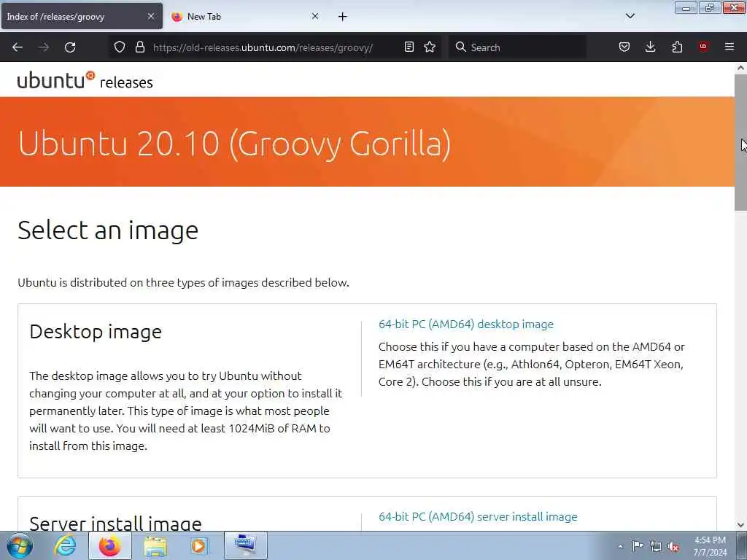Screen dimensions: 747x560
Task: Close the New Tab tab
Action: 315,16
